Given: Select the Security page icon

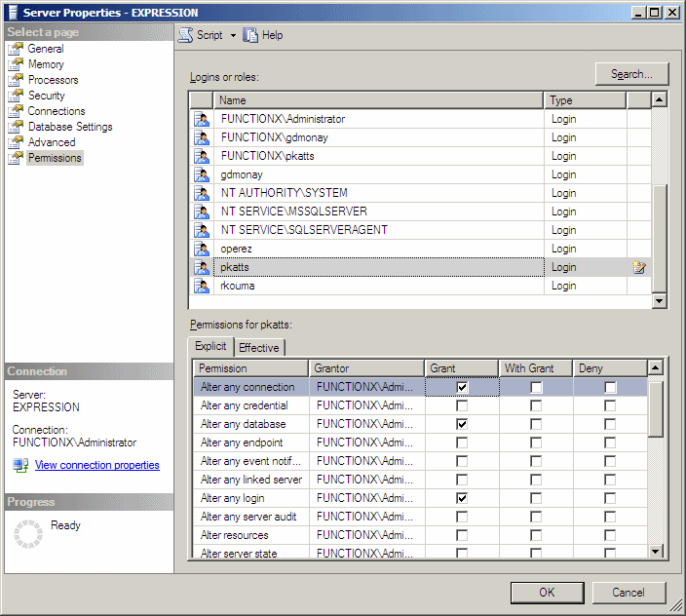Looking at the screenshot, I should [x=16, y=96].
